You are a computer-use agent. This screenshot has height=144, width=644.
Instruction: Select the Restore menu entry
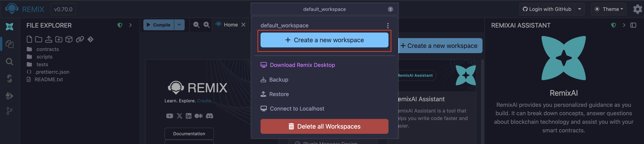(275, 94)
